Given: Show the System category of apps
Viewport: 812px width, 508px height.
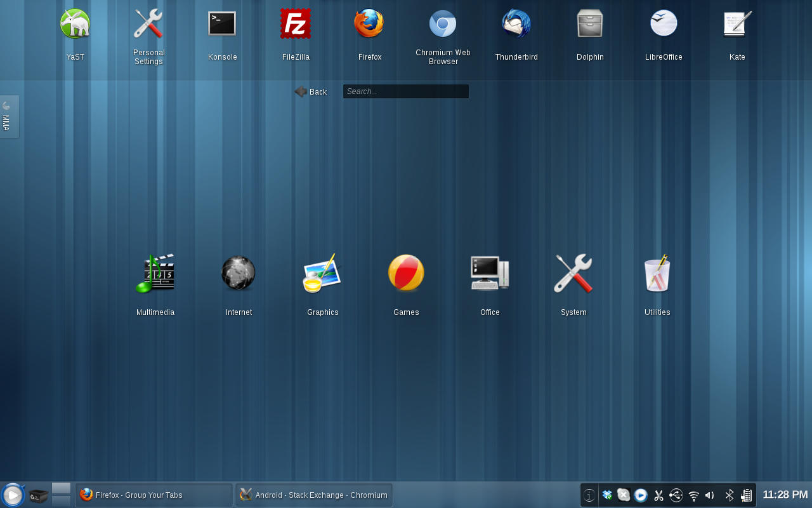Looking at the screenshot, I should coord(573,273).
